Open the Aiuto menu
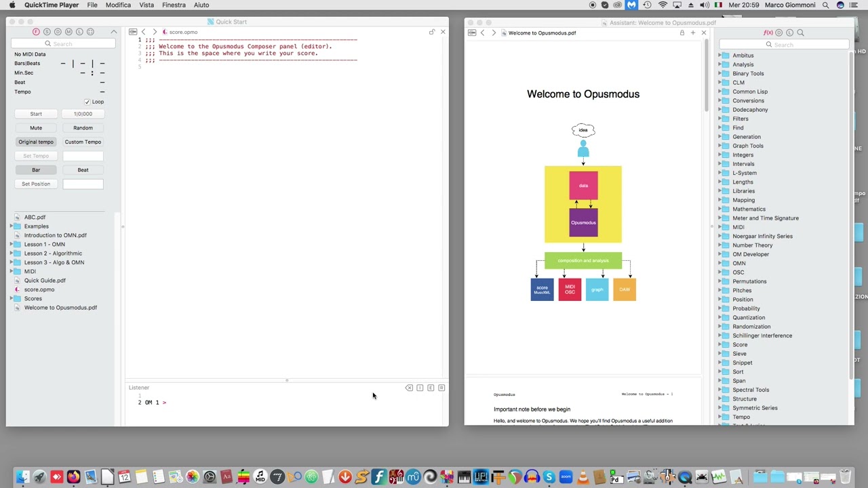868x488 pixels. tap(201, 5)
